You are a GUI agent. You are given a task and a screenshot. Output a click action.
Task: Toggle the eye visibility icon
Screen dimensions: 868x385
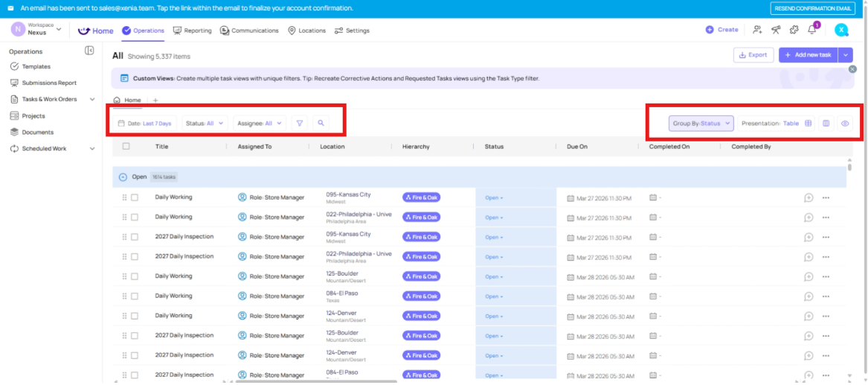pyautogui.click(x=845, y=124)
